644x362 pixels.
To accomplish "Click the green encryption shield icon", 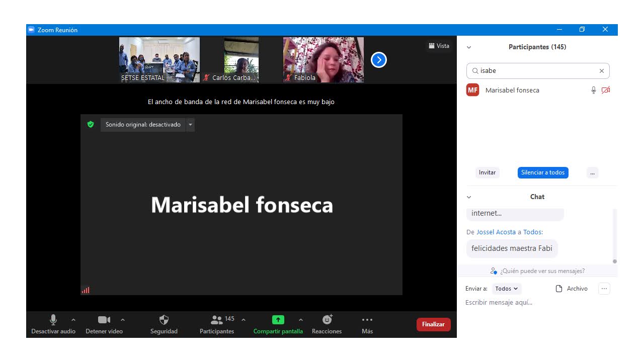I will pyautogui.click(x=91, y=124).
